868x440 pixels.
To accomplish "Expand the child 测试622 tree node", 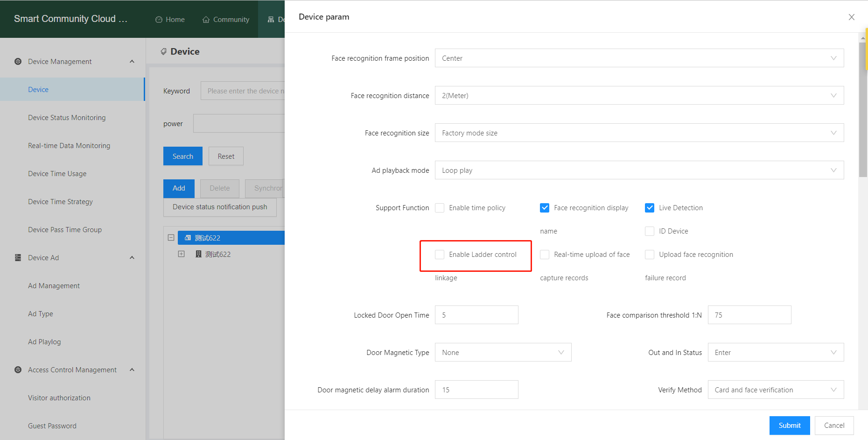I will [182, 254].
